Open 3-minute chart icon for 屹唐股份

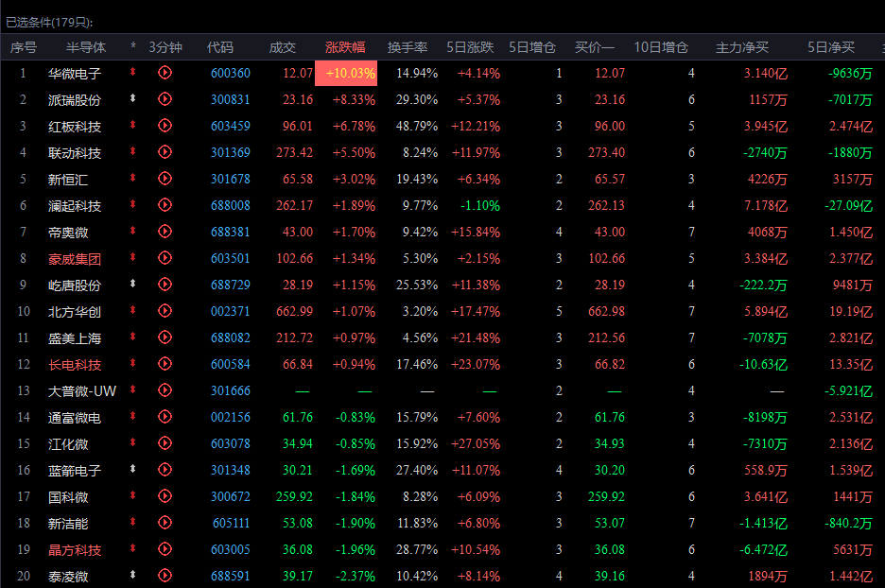(165, 285)
